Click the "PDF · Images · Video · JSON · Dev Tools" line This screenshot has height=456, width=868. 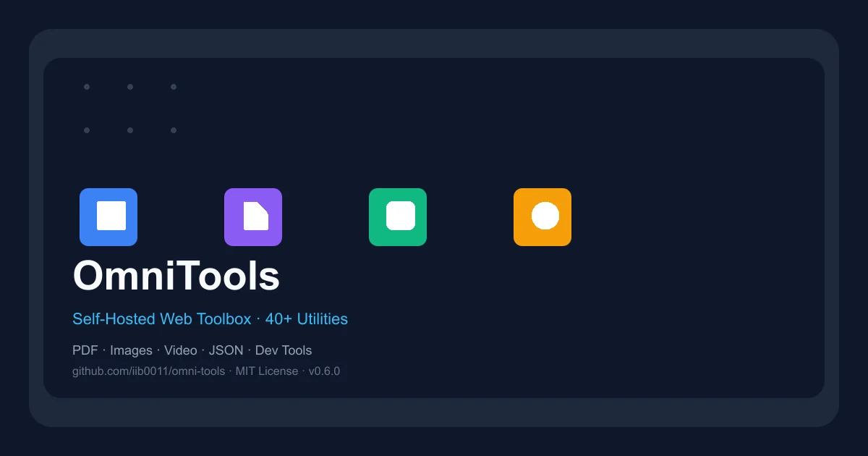[x=192, y=350]
